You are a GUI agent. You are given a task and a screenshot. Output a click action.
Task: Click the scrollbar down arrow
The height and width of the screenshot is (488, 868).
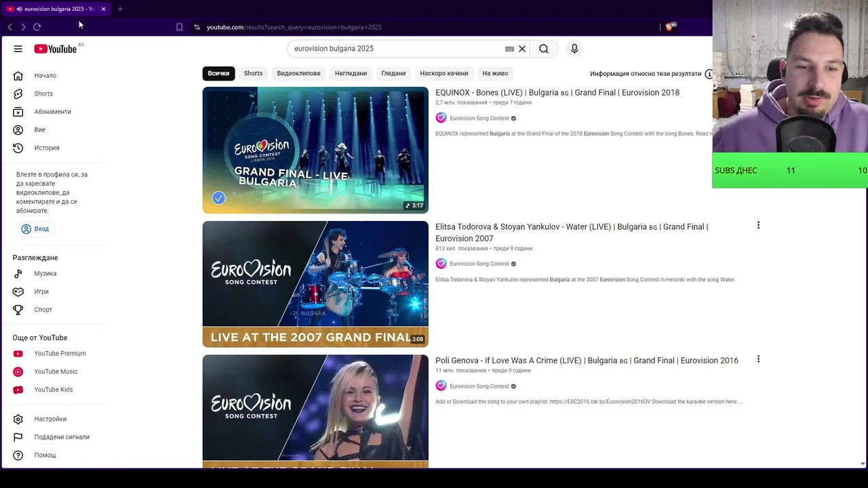tap(862, 464)
